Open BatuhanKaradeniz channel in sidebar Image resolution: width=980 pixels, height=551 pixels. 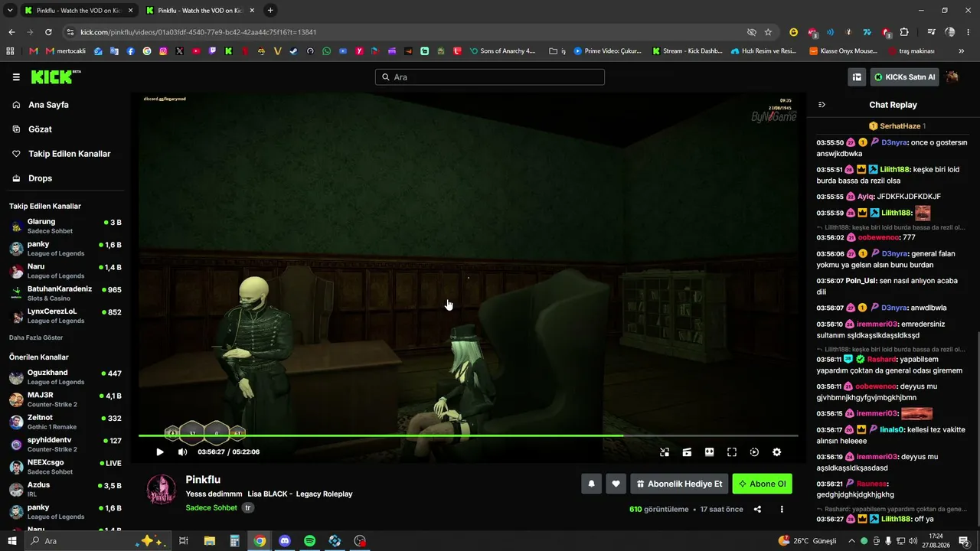(66, 293)
